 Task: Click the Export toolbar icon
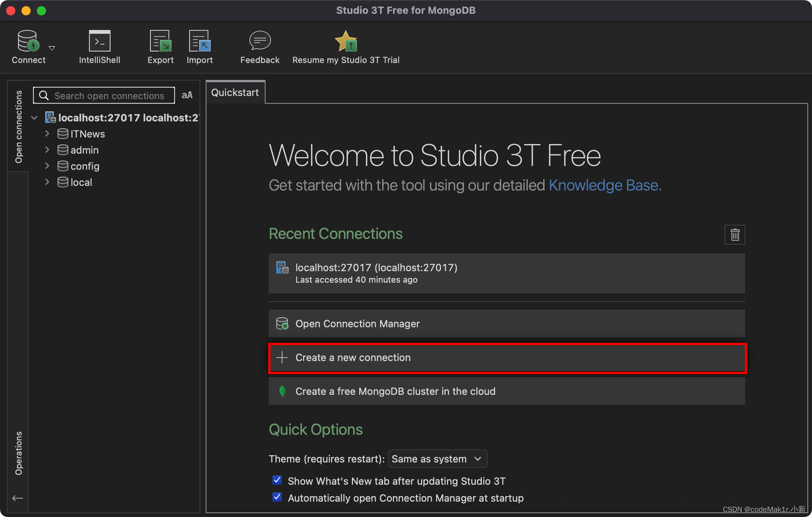click(160, 41)
